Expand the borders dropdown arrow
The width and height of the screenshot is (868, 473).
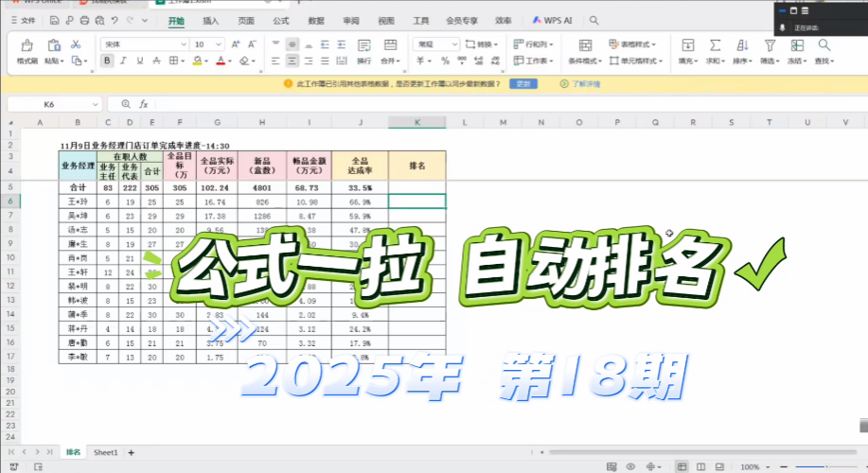point(183,61)
